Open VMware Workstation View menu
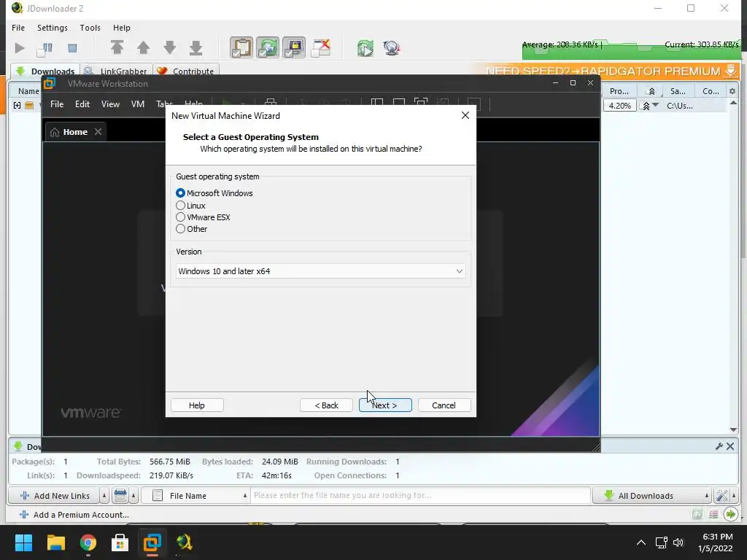Viewport: 747px width, 560px height. click(x=110, y=104)
